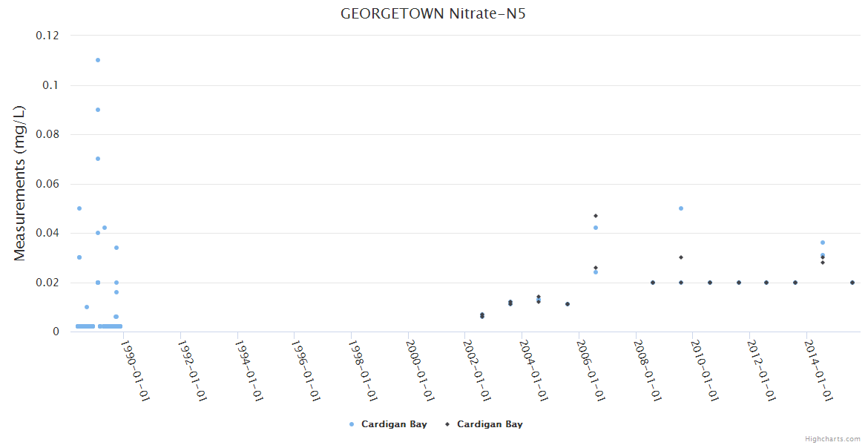
Task: Click the black diamond at 0.047 near 2006
Action: (x=596, y=216)
